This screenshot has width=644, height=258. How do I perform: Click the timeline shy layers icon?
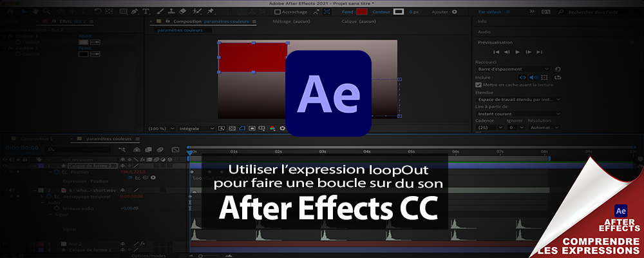(137, 149)
